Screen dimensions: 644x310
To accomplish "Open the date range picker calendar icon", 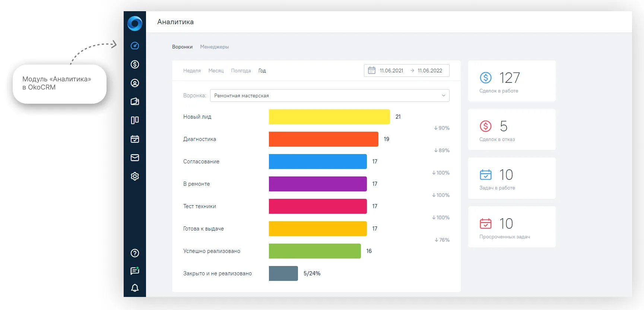I will (x=372, y=70).
